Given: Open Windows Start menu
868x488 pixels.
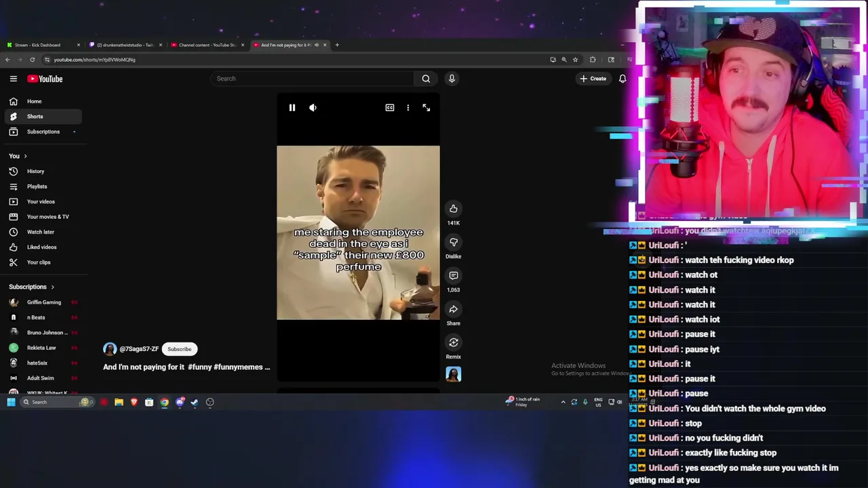Looking at the screenshot, I should (x=11, y=402).
